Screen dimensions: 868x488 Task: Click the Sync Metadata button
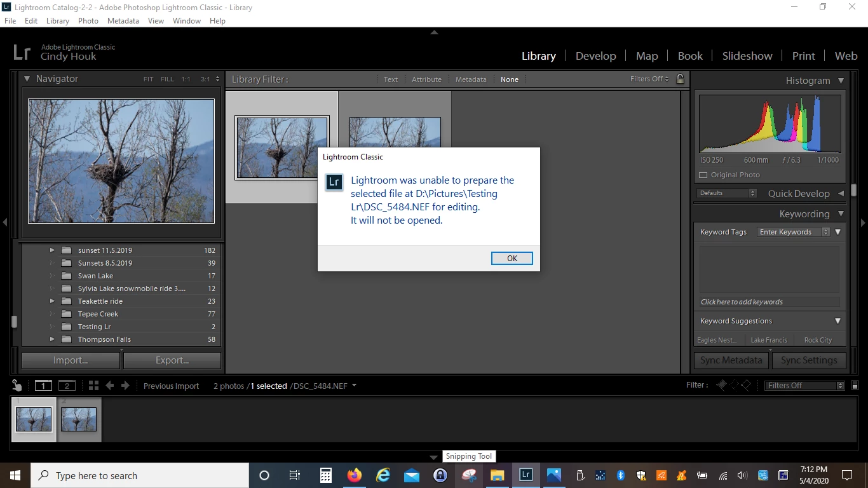(x=731, y=360)
